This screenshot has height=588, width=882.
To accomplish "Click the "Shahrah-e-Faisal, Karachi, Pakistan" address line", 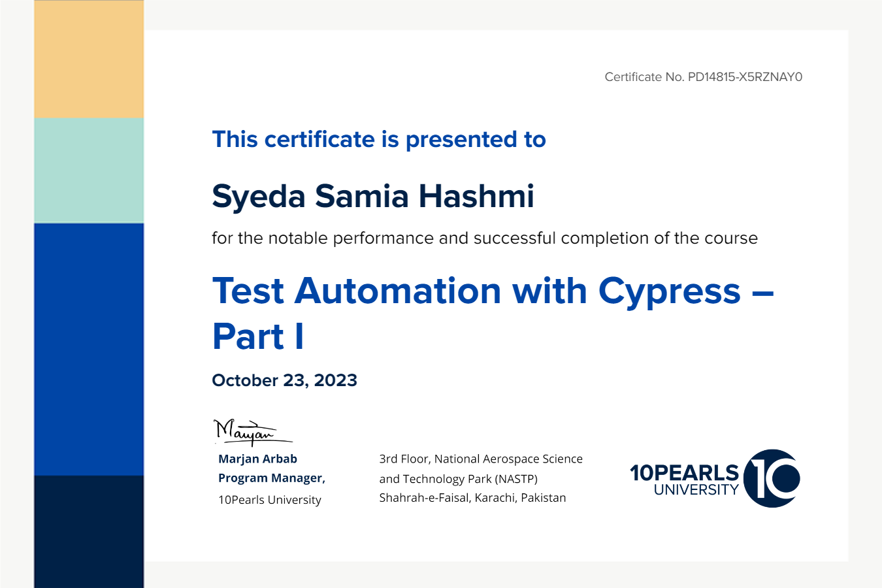I will click(x=472, y=498).
